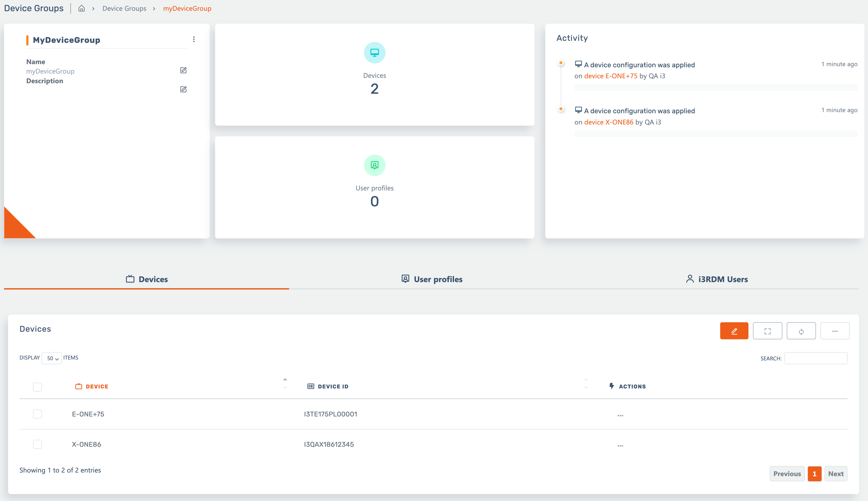
Task: Sort table by Device ID column
Action: [x=333, y=386]
